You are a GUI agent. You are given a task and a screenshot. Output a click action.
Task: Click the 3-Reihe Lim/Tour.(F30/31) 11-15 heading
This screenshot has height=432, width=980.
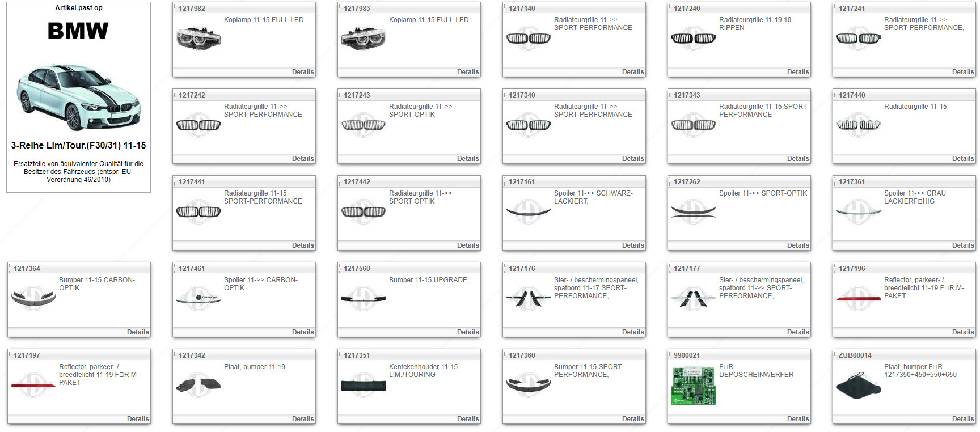[x=78, y=145]
